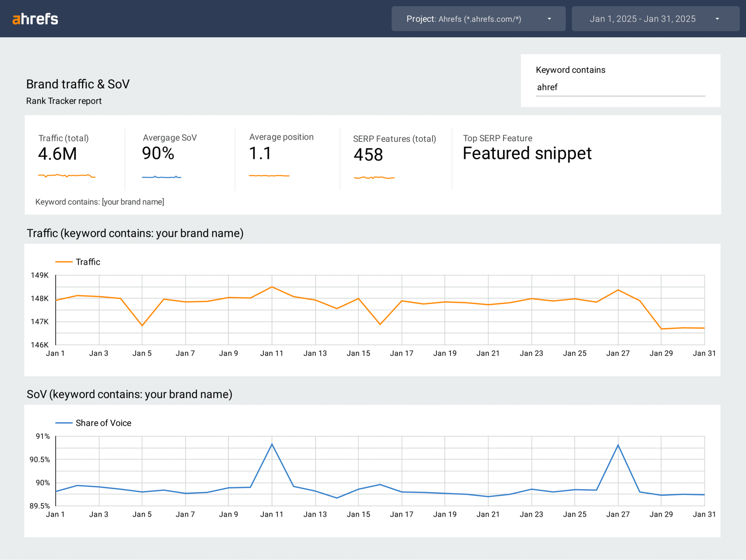Click the SERP Features sparkline graph
Viewport: 746px width, 560px height.
(x=374, y=178)
